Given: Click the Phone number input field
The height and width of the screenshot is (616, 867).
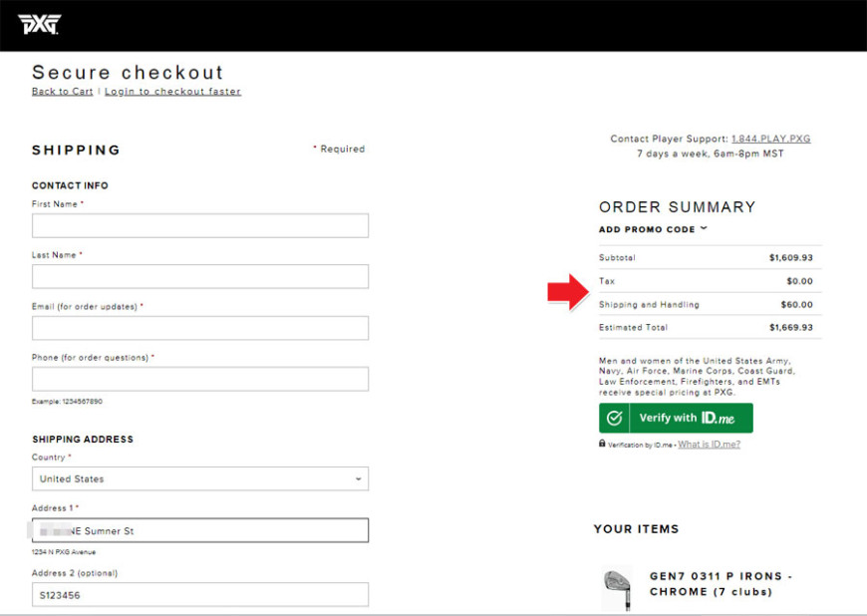Looking at the screenshot, I should coord(200,379).
